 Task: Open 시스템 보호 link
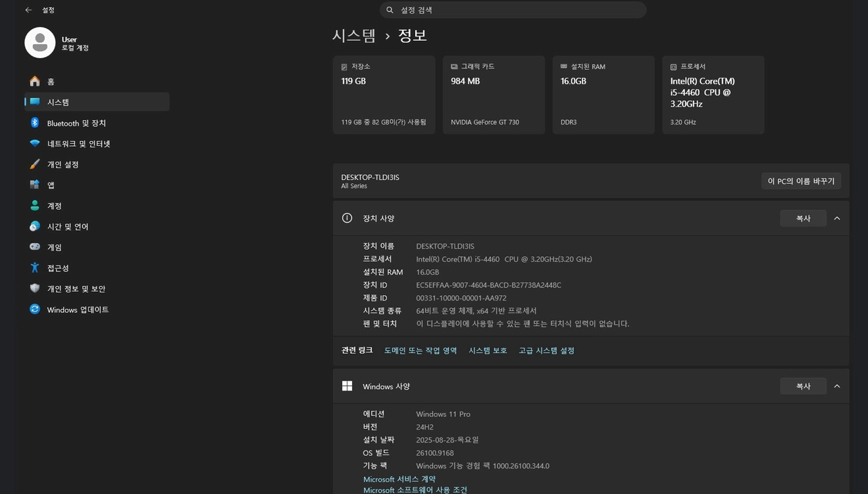point(488,350)
